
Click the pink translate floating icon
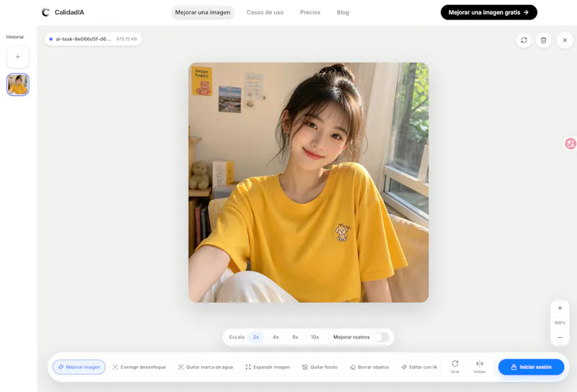click(571, 143)
